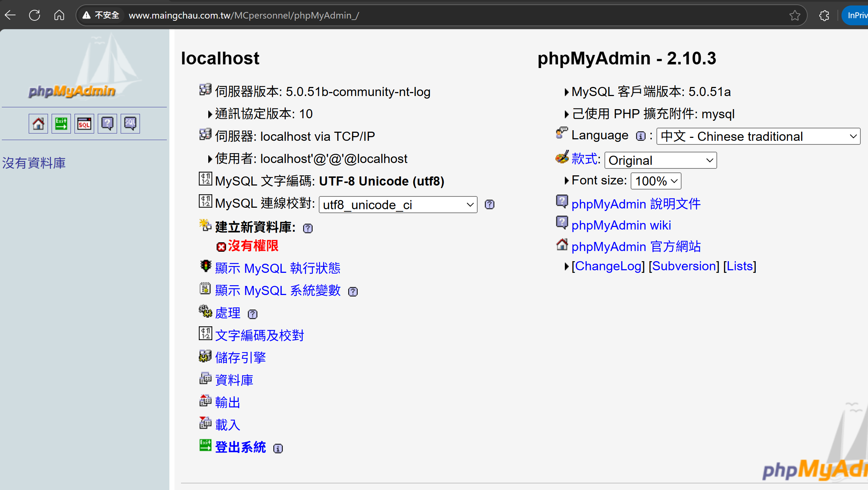Click 伺服器版本: 5.0.51b-community-nt-log text

click(x=323, y=92)
